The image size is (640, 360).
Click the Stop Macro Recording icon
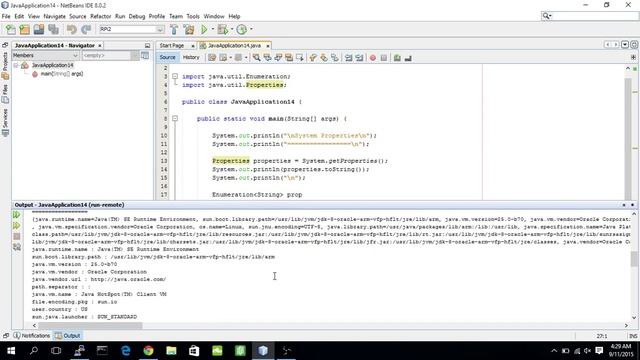point(384,58)
